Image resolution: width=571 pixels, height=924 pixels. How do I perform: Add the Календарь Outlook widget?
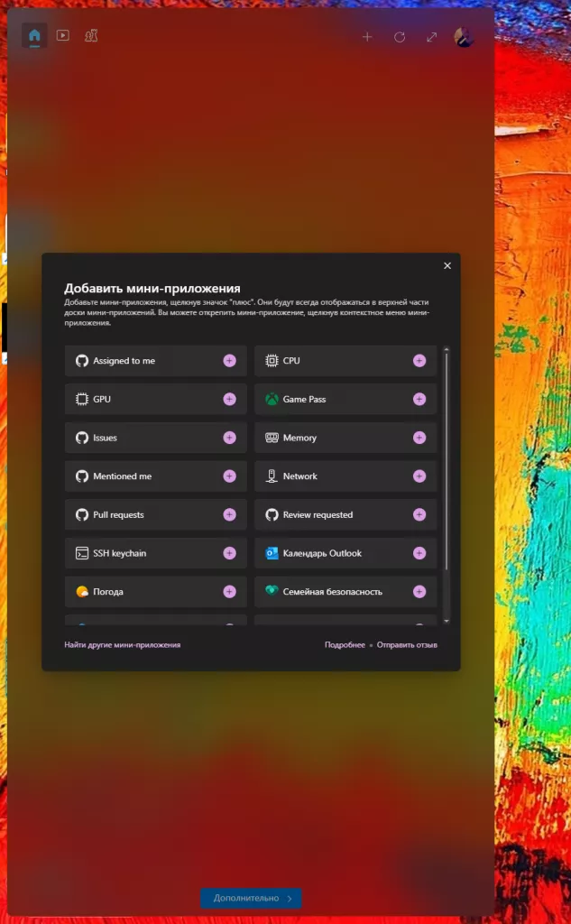(x=419, y=553)
